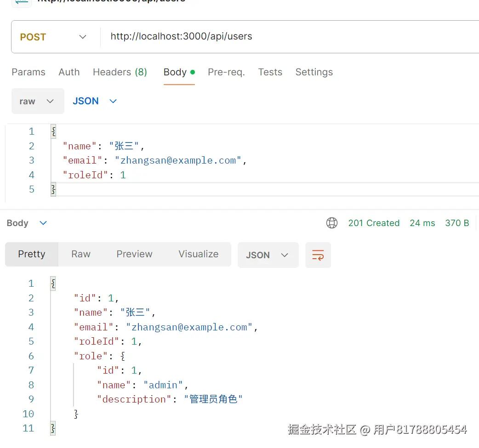Open the Auth tab
The height and width of the screenshot is (448, 479).
69,72
